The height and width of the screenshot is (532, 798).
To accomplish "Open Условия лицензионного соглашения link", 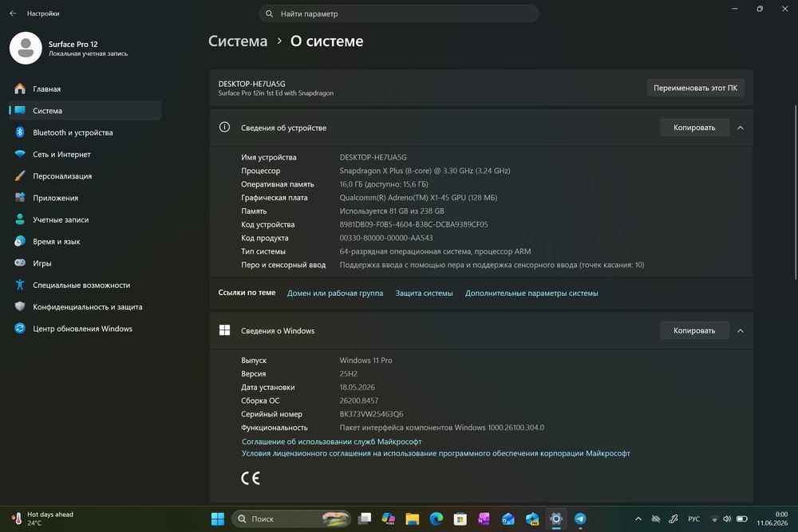I will tap(436, 453).
